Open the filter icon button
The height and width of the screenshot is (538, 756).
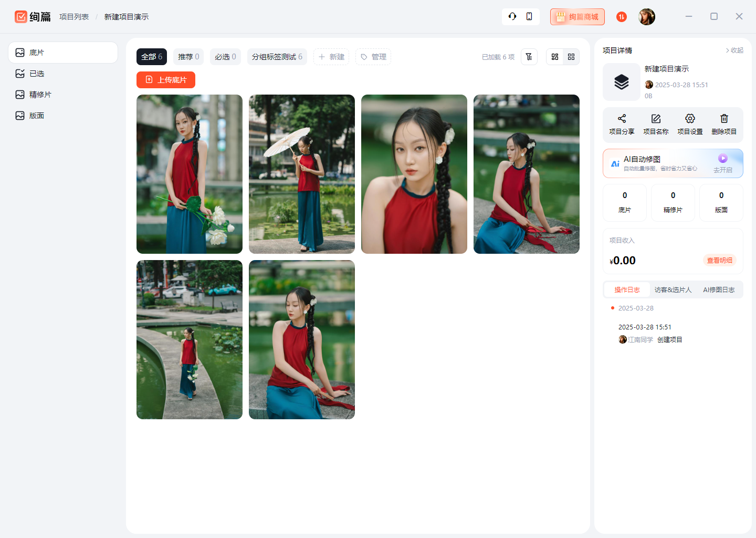point(529,57)
